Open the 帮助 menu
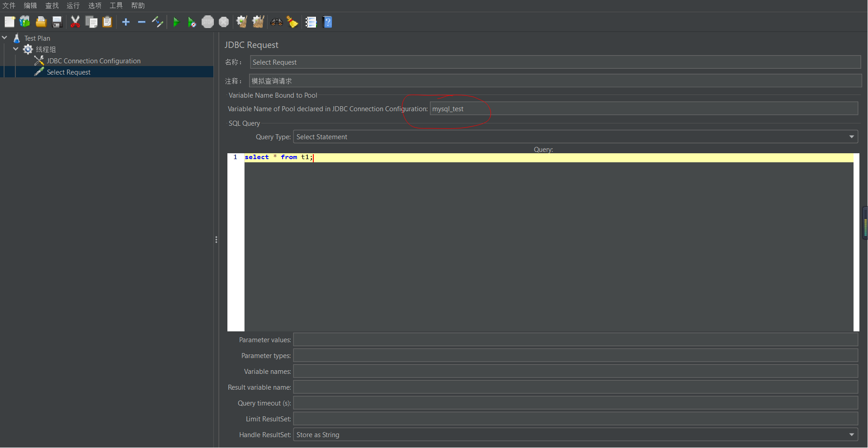 (138, 5)
